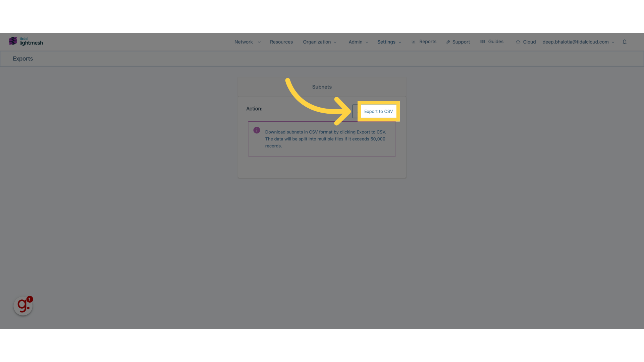This screenshot has height=362, width=644.
Task: Open the Settings dropdown
Action: (388, 42)
